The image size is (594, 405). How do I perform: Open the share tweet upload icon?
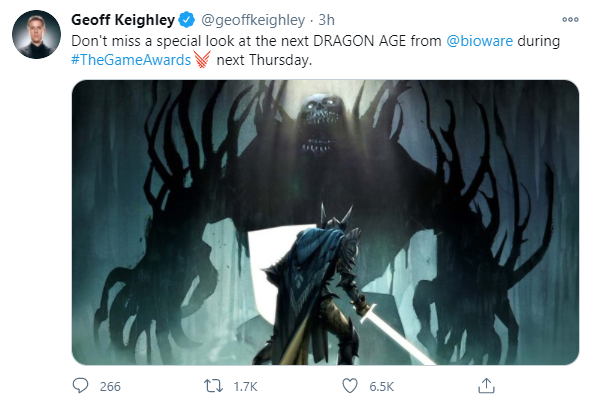(x=486, y=386)
